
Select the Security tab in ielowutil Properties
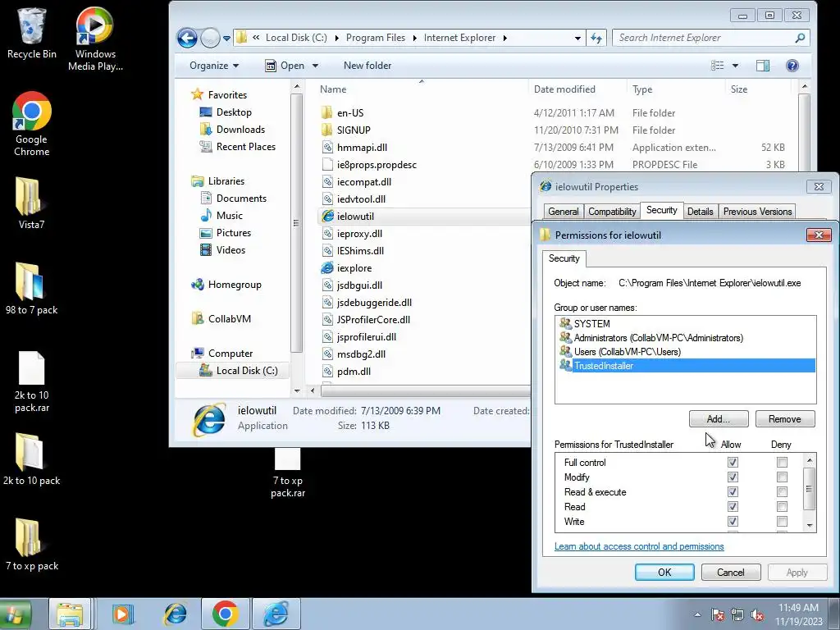[x=662, y=210]
